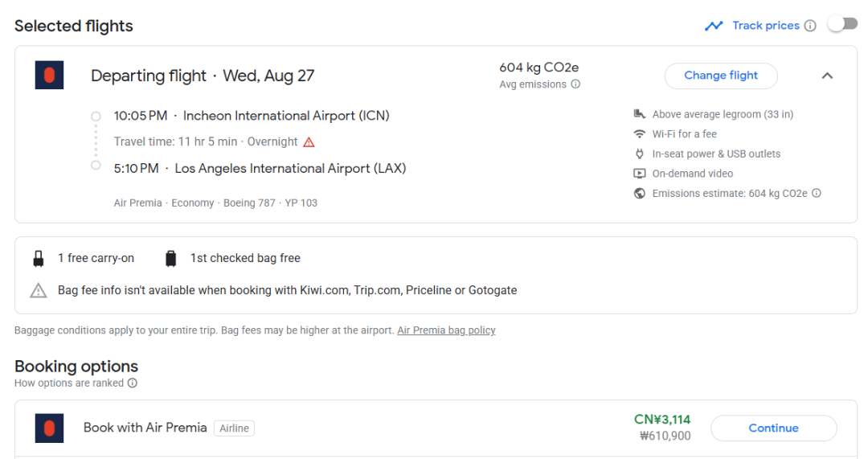
Task: Click the Air Premia logo in booking options
Action: [x=49, y=428]
